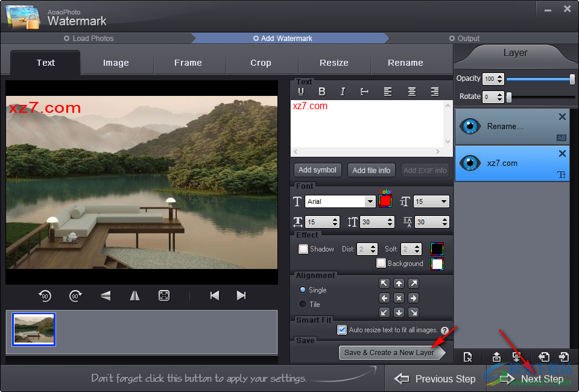Adjust the shadow Soft spinner
The height and width of the screenshot is (392, 579).
[417, 249]
